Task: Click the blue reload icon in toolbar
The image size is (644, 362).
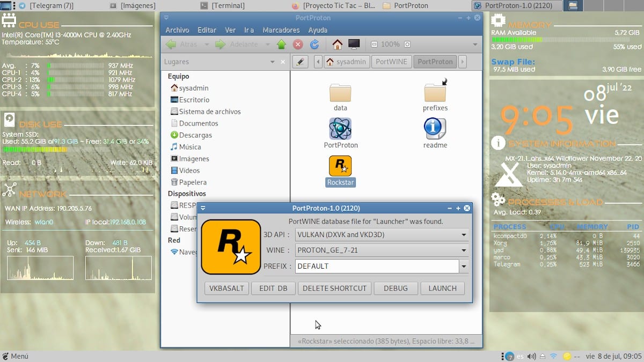Action: pyautogui.click(x=314, y=45)
